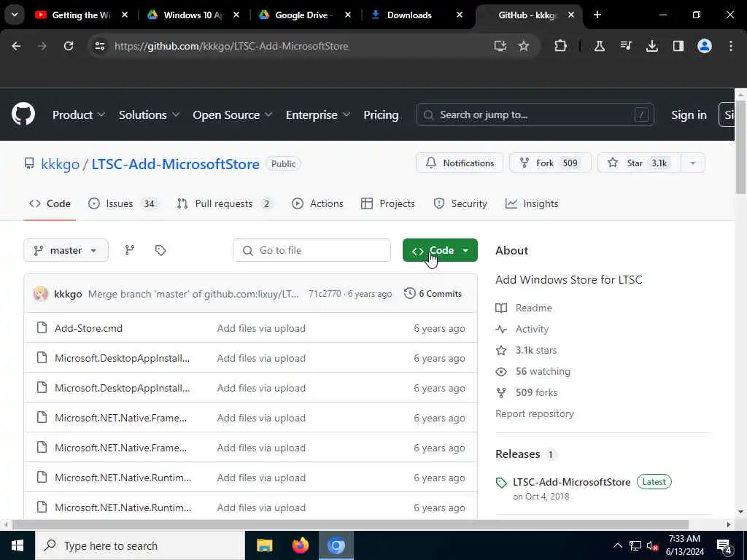This screenshot has height=560, width=747.
Task: Click the install app icon in address bar
Action: coord(500,46)
